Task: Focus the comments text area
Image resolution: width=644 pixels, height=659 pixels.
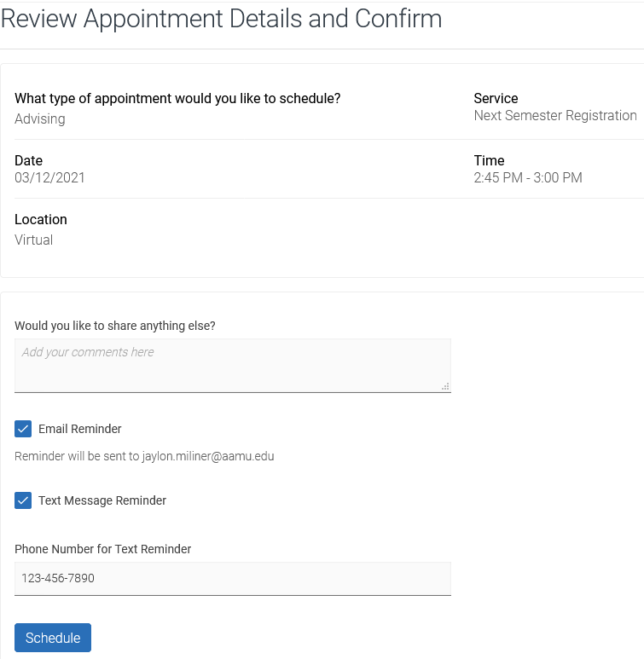Action: pos(232,365)
